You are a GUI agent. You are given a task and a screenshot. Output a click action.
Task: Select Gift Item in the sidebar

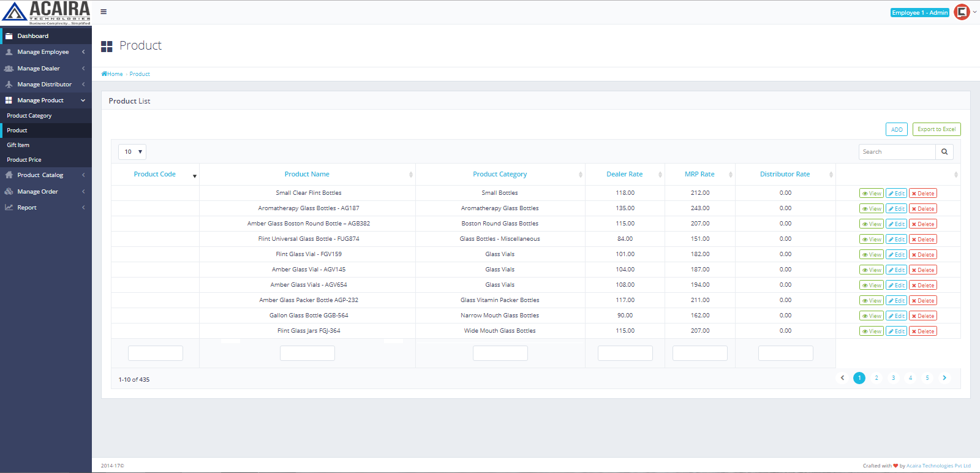18,145
